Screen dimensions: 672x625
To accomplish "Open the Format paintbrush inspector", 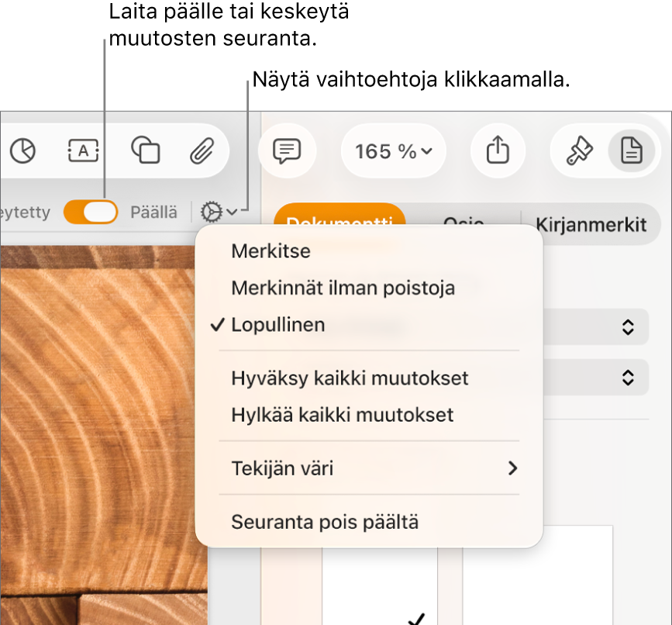I will [x=579, y=151].
